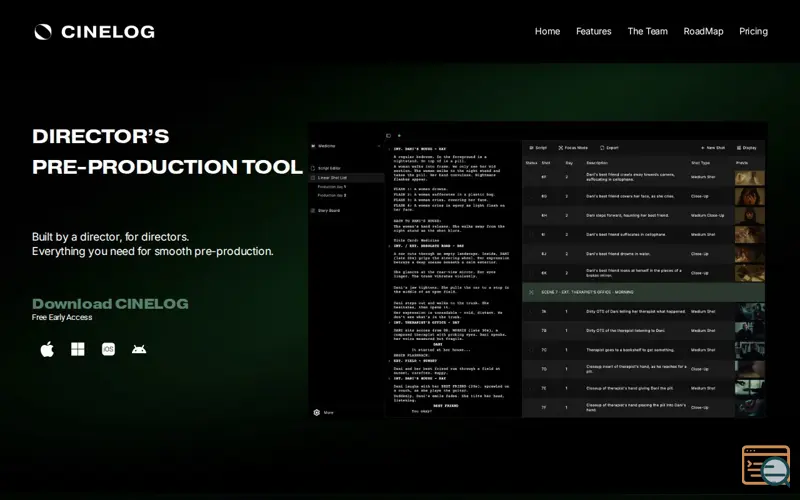Image resolution: width=800 pixels, height=500 pixels.
Task: Open the Pricing page
Action: tap(753, 31)
